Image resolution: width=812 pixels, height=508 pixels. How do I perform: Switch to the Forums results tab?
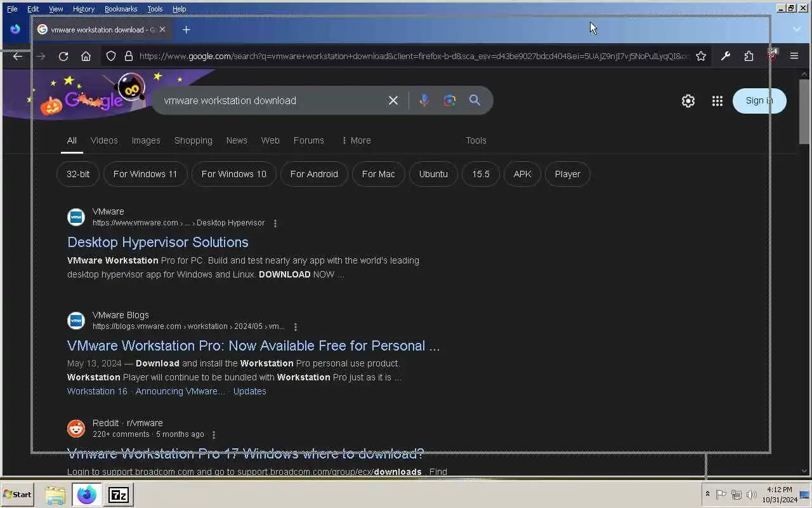pos(309,140)
